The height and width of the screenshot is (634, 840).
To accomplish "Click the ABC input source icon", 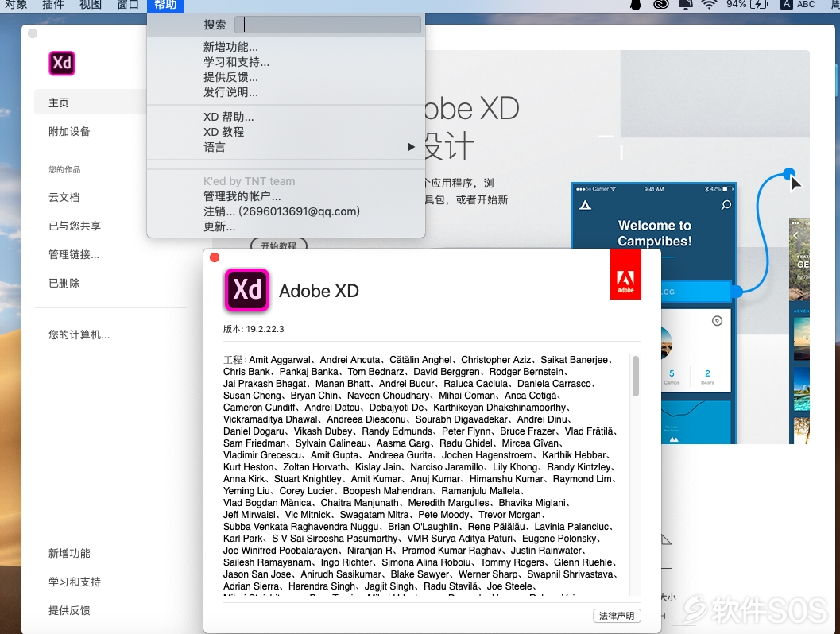I will pyautogui.click(x=798, y=5).
